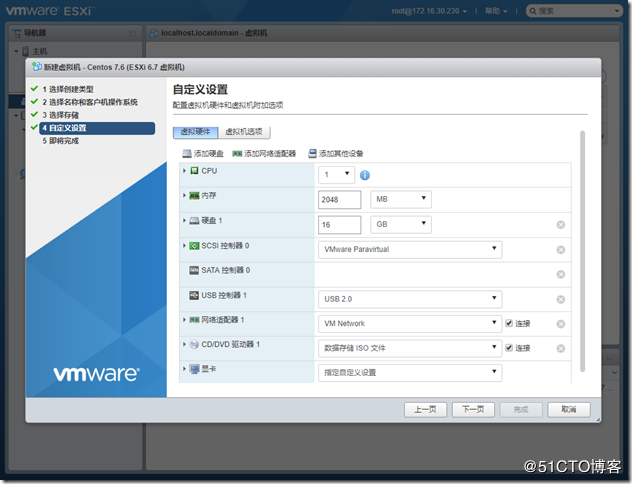Viewport: 632px width, 484px height.
Task: Click the USB controller 1 icon
Action: pyautogui.click(x=194, y=295)
